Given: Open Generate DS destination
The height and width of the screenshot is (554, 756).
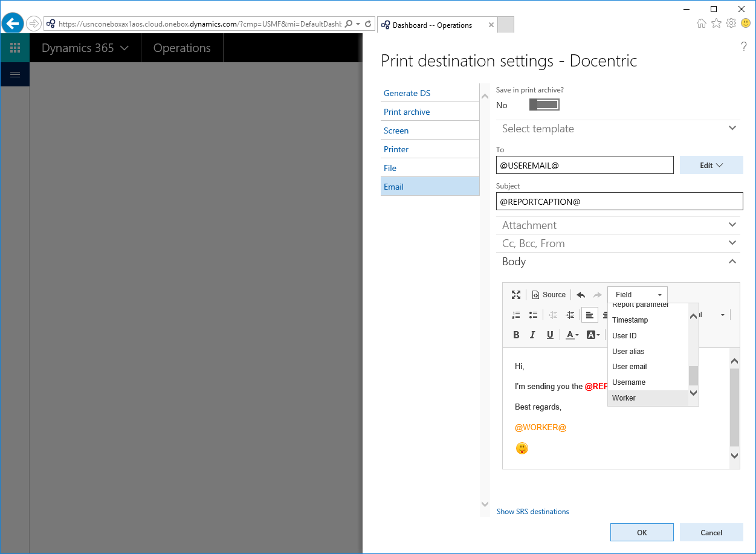Looking at the screenshot, I should (x=430, y=93).
